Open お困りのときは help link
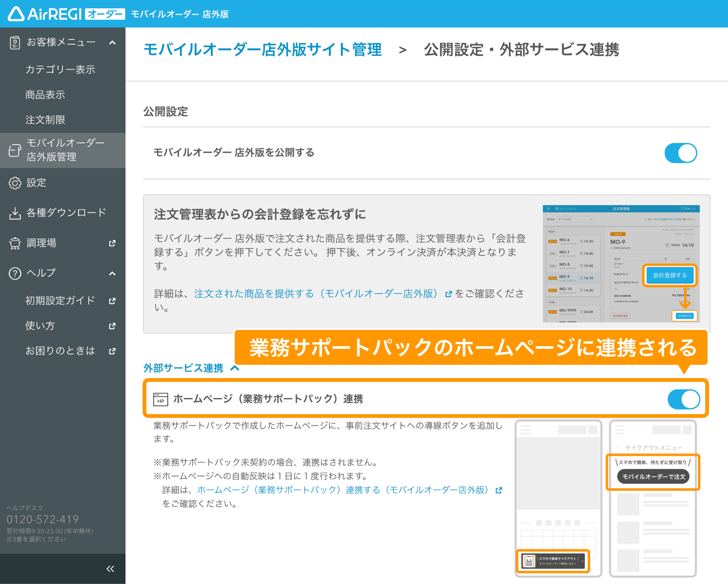This screenshot has height=584, width=728. tap(60, 351)
